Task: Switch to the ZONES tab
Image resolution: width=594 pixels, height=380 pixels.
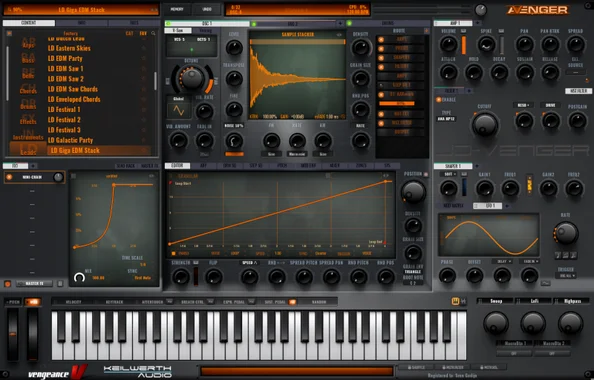Action: [x=361, y=166]
